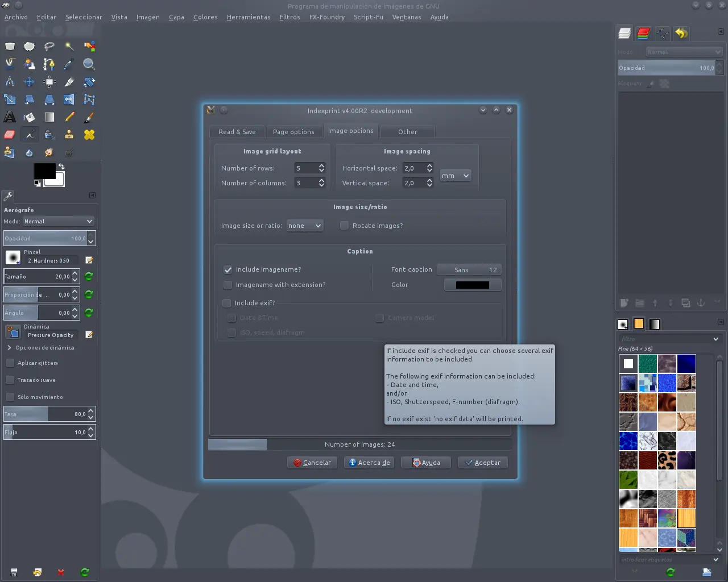This screenshot has height=582, width=728.
Task: Enable Trazado suave checkbox
Action: [x=10, y=380]
